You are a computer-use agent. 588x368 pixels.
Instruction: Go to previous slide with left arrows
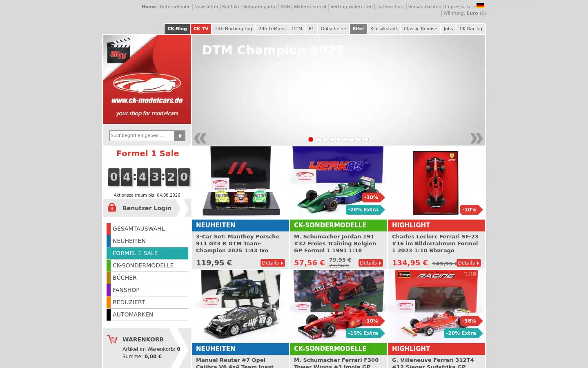pyautogui.click(x=200, y=139)
